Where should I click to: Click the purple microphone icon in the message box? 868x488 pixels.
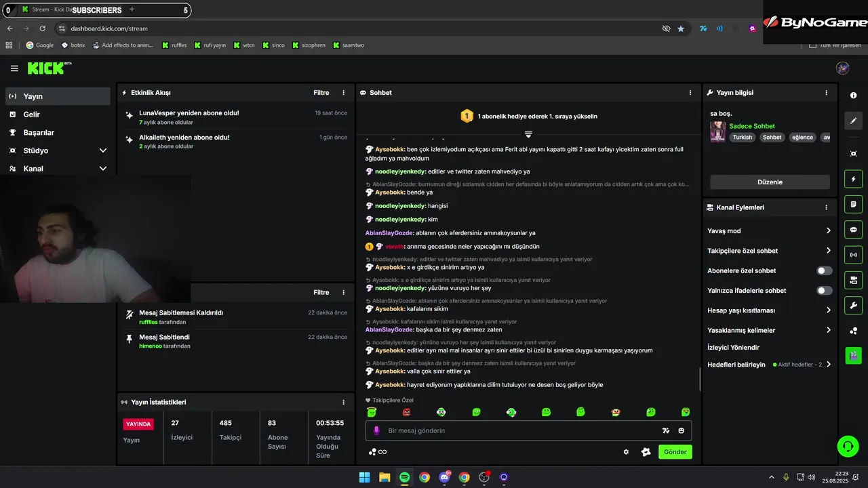click(x=376, y=430)
